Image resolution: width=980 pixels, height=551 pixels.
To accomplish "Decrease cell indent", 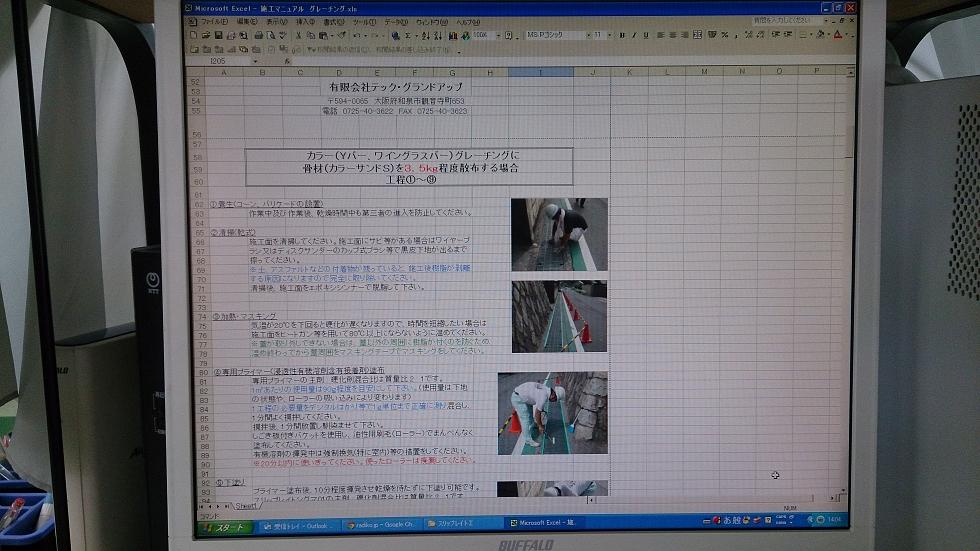I will 776,35.
